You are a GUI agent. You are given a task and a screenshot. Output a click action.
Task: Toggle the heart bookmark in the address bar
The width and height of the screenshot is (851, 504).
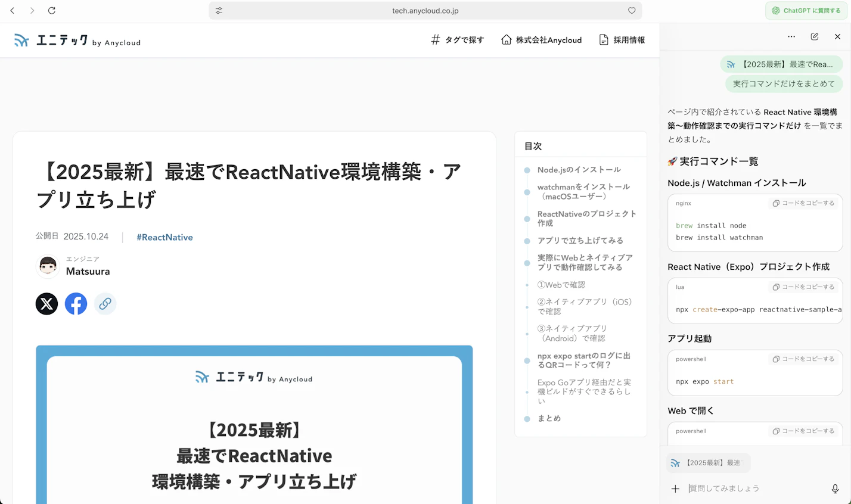[632, 10]
